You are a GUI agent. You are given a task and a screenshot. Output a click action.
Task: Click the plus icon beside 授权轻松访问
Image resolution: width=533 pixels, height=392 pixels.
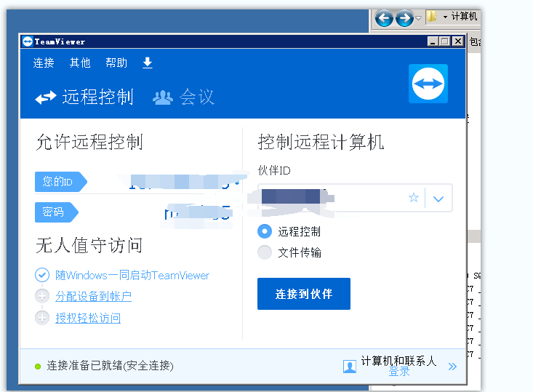42,318
